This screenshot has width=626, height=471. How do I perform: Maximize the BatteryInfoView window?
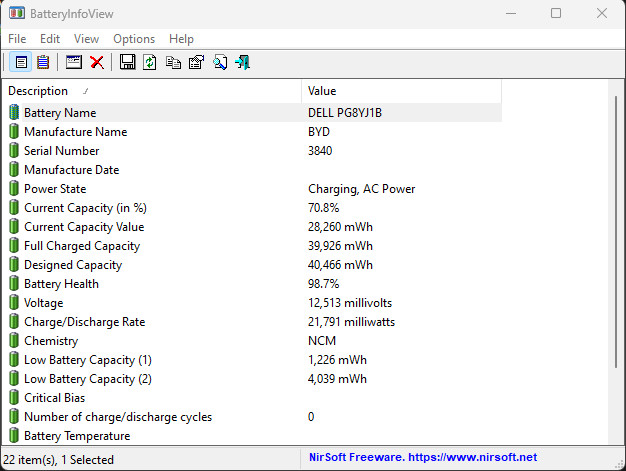pyautogui.click(x=556, y=13)
